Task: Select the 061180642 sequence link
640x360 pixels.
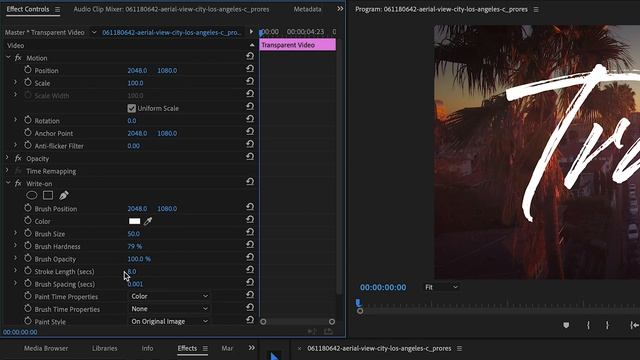Action: 171,32
